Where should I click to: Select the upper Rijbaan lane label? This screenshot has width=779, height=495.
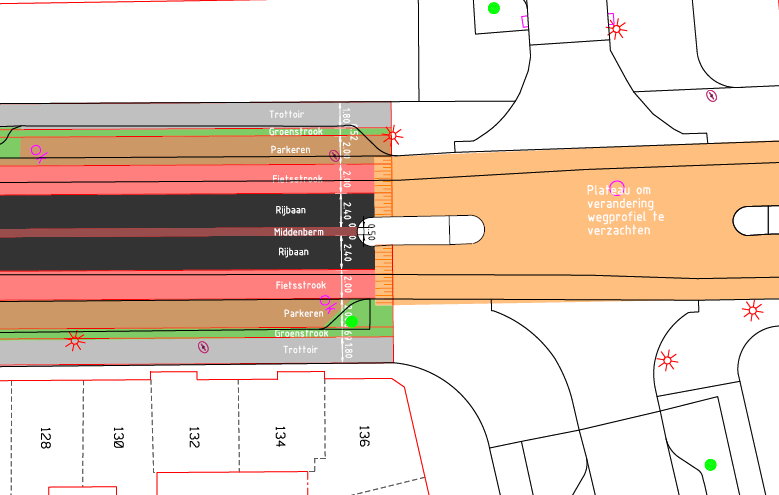click(291, 211)
